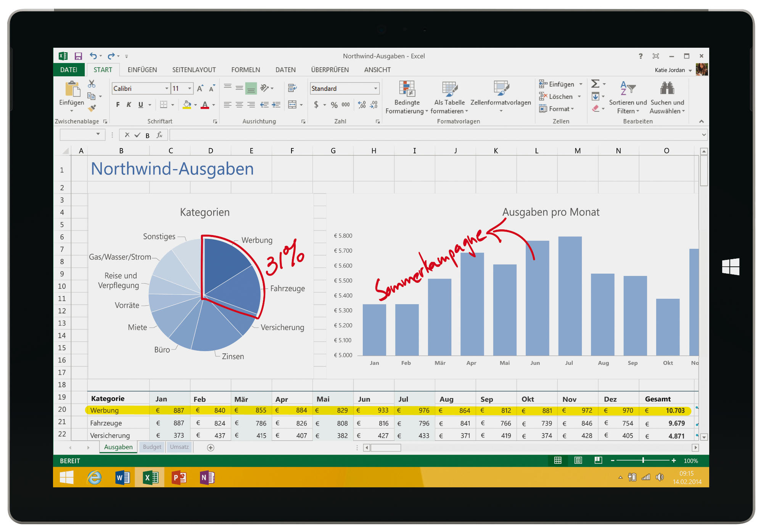The height and width of the screenshot is (532, 763).
Task: Click the Borders icon in Schriftart
Action: pos(164,105)
